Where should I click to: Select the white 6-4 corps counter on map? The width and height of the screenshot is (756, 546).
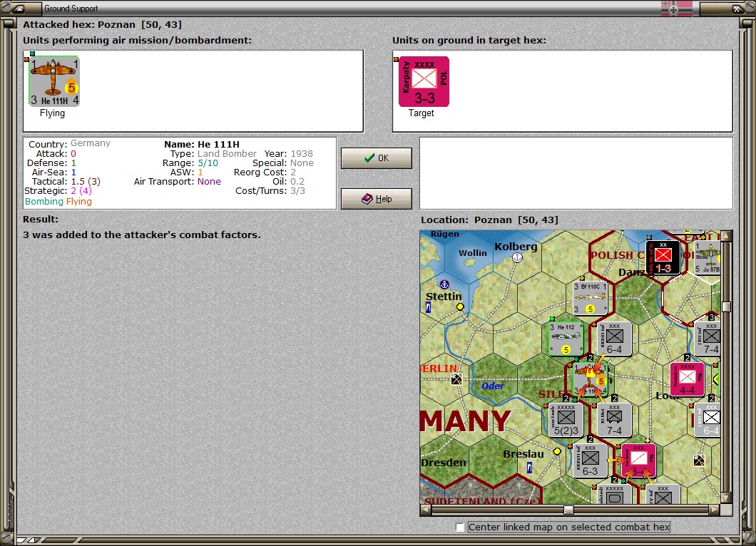[x=708, y=420]
